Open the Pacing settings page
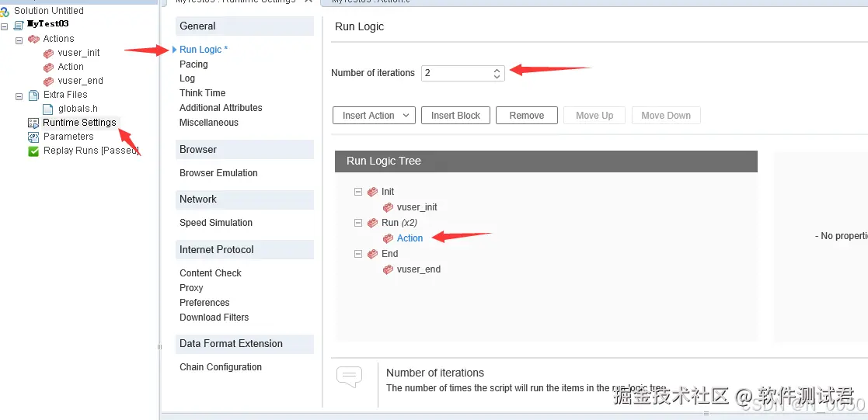 [x=193, y=64]
